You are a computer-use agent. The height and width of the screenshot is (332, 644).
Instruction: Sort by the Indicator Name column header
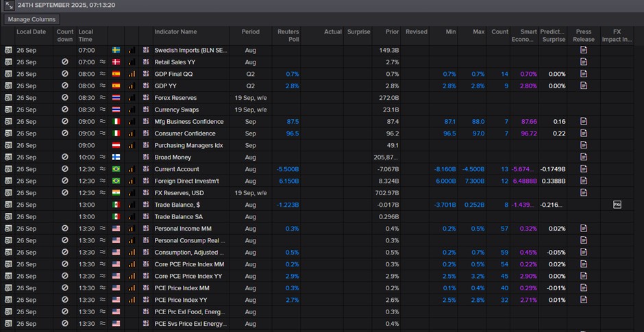[175, 32]
